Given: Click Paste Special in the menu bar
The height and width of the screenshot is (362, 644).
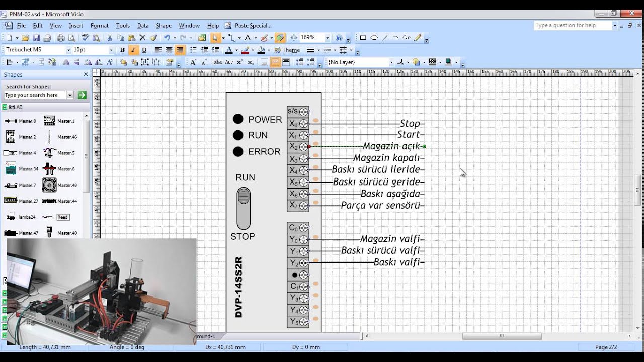Looking at the screenshot, I should (248, 26).
